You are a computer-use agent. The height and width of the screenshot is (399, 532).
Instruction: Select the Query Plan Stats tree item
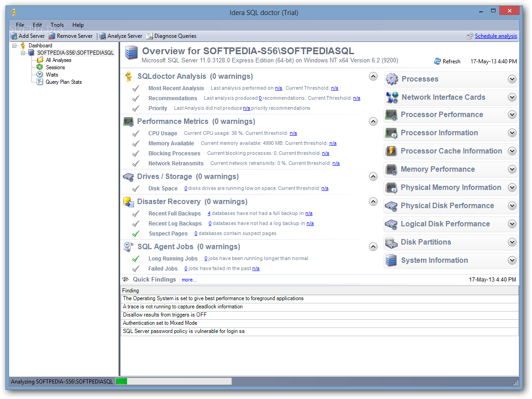point(64,82)
